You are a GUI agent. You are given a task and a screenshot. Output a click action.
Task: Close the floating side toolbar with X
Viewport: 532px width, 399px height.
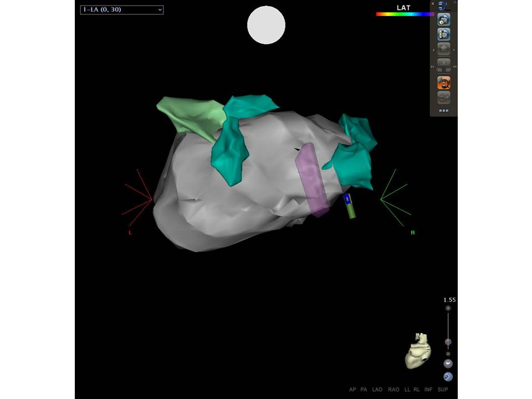(433, 3)
